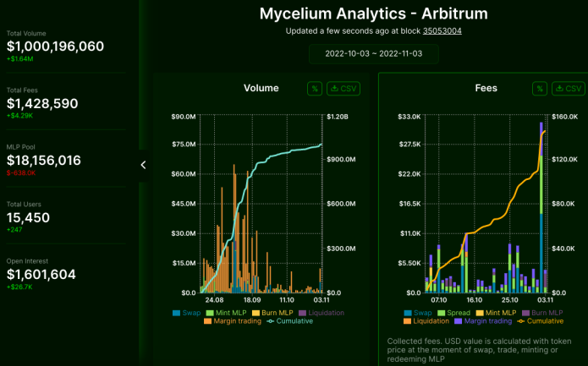This screenshot has width=588, height=366.
Task: Toggle percentage view on Volume chart
Action: pos(315,89)
